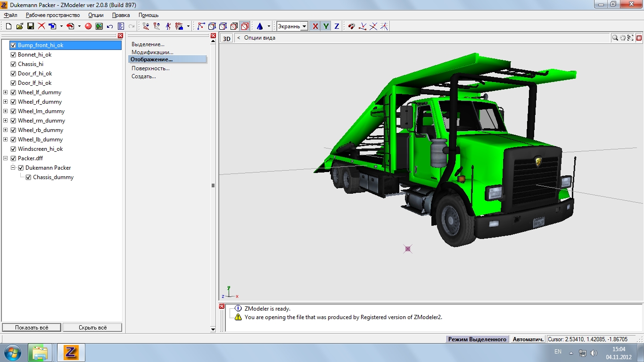Lock the X axis button
Screen dimensions: 644x362
point(315,26)
